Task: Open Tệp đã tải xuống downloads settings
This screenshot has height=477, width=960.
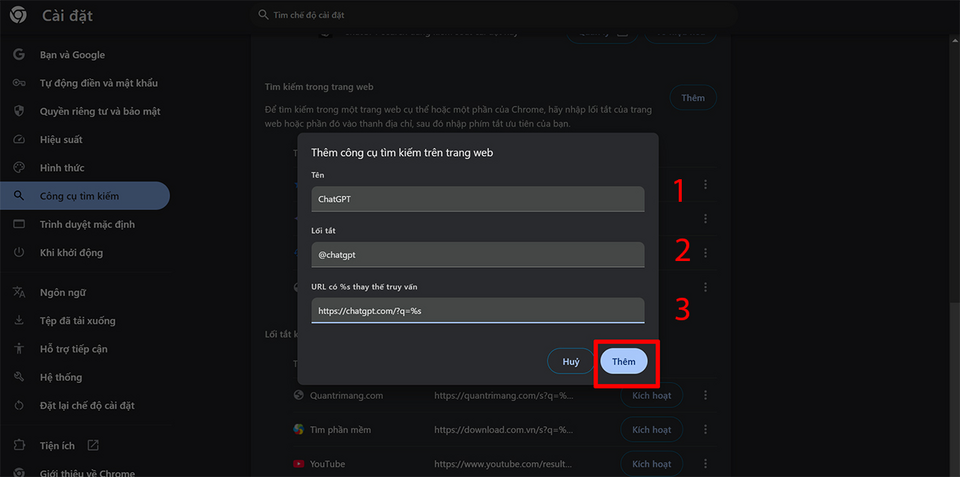Action: (77, 321)
